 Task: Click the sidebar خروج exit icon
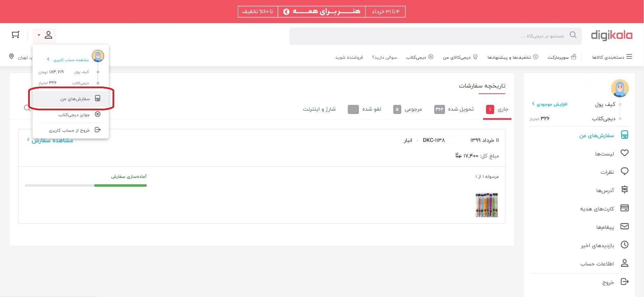tap(624, 281)
